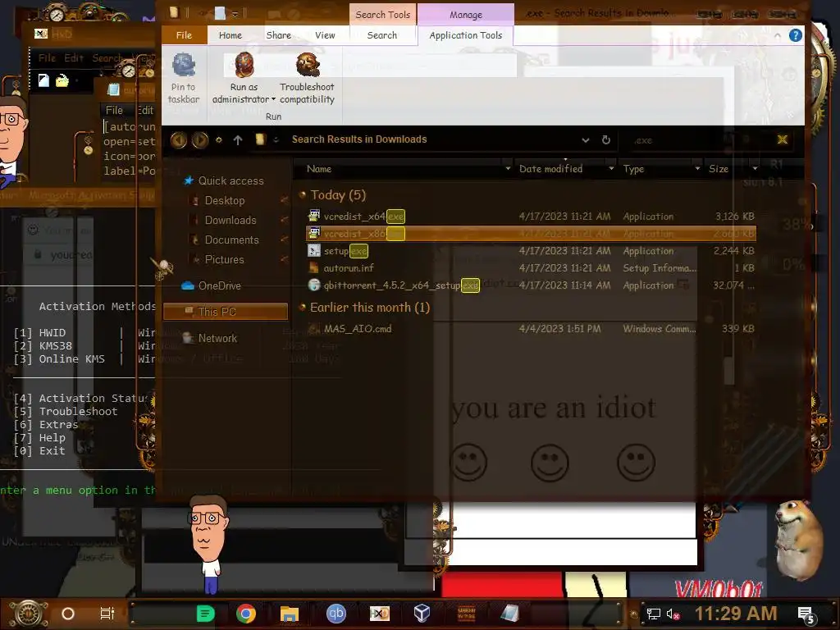Image resolution: width=840 pixels, height=630 pixels.
Task: Open Quick access in navigation pane
Action: tap(231, 181)
